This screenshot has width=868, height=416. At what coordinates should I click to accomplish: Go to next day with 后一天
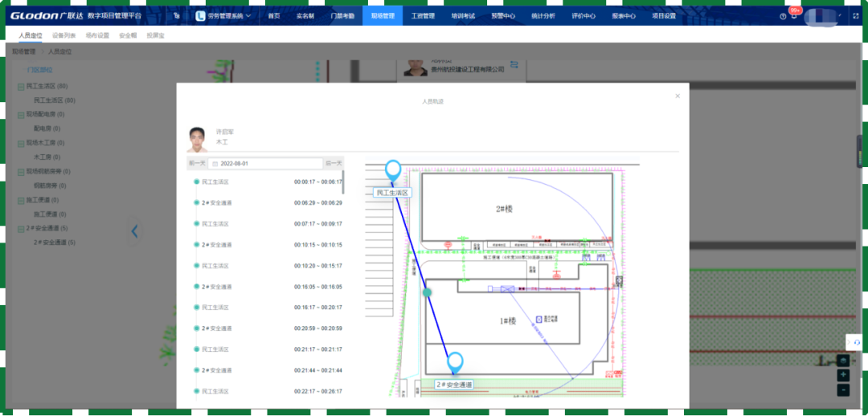pyautogui.click(x=334, y=164)
